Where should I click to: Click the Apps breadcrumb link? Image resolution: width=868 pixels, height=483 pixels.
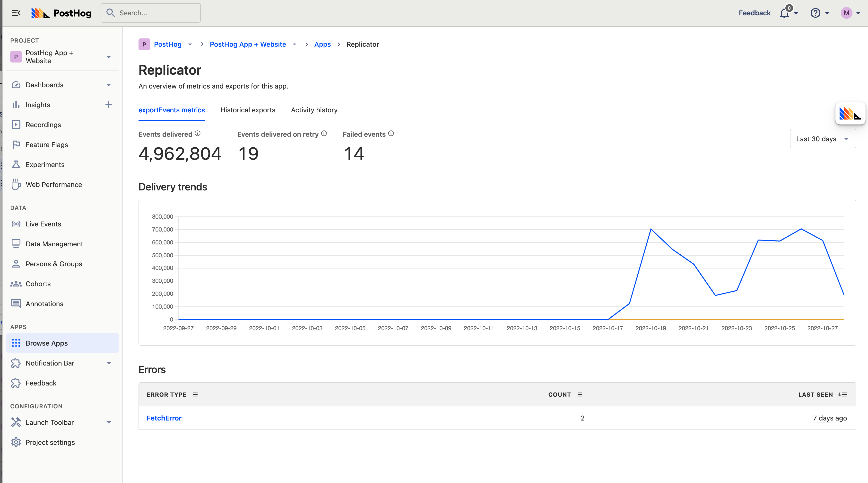[322, 44]
